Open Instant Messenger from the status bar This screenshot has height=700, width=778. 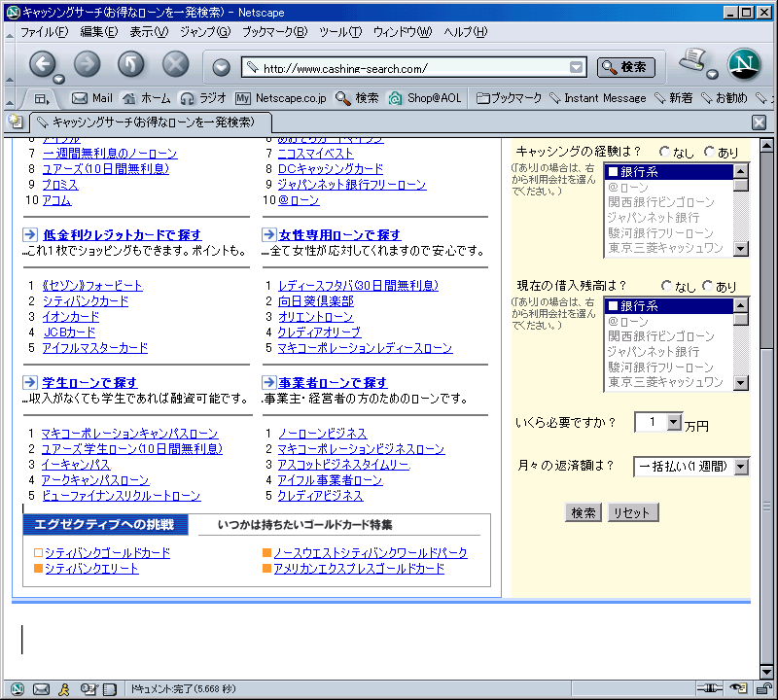[x=64, y=688]
